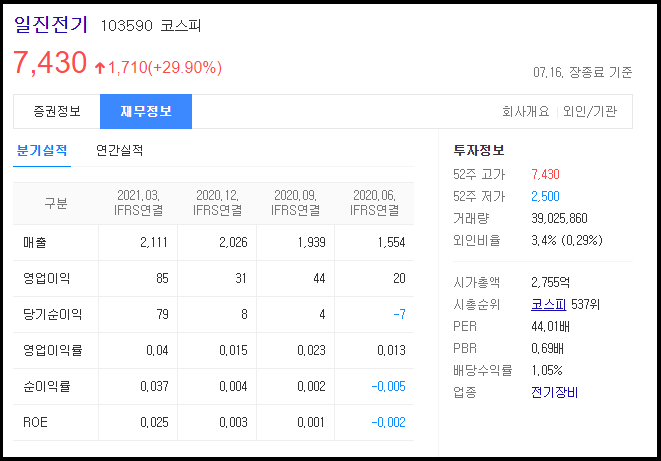Open the 회사개요 link
661x461 pixels.
(x=526, y=111)
